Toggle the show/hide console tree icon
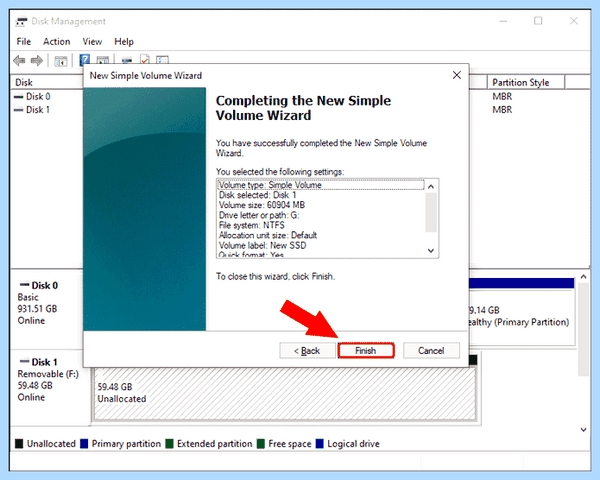The height and width of the screenshot is (480, 600). (60, 60)
